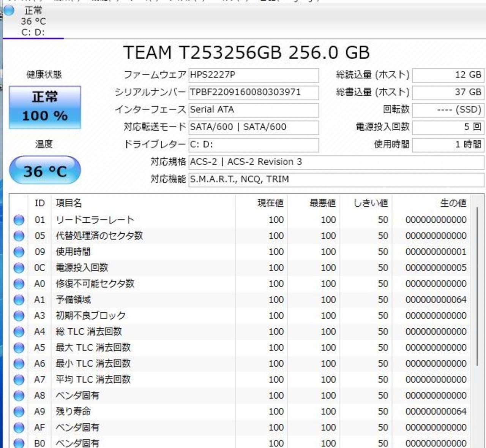
Task: Select the C: D: drive tab at the top
Action: 33,22
